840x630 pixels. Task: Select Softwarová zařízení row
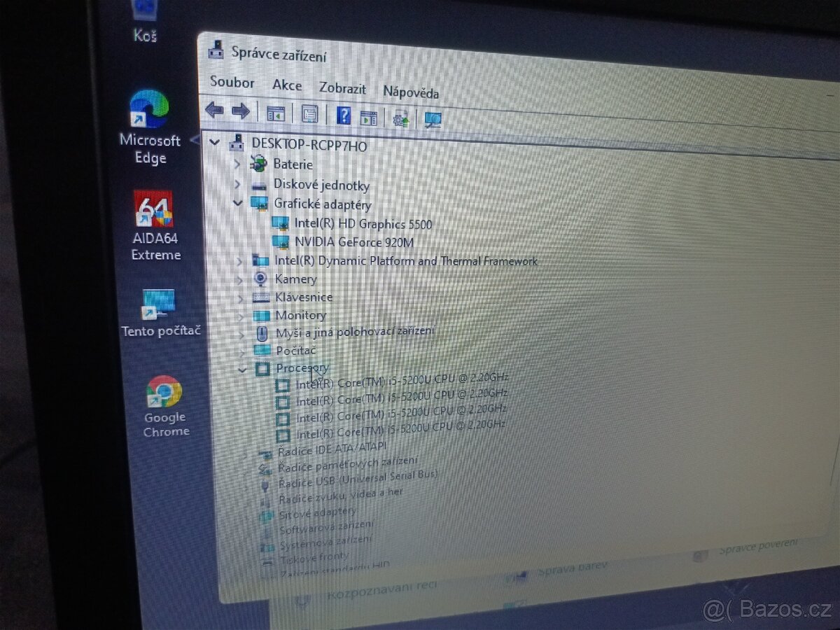click(x=325, y=527)
